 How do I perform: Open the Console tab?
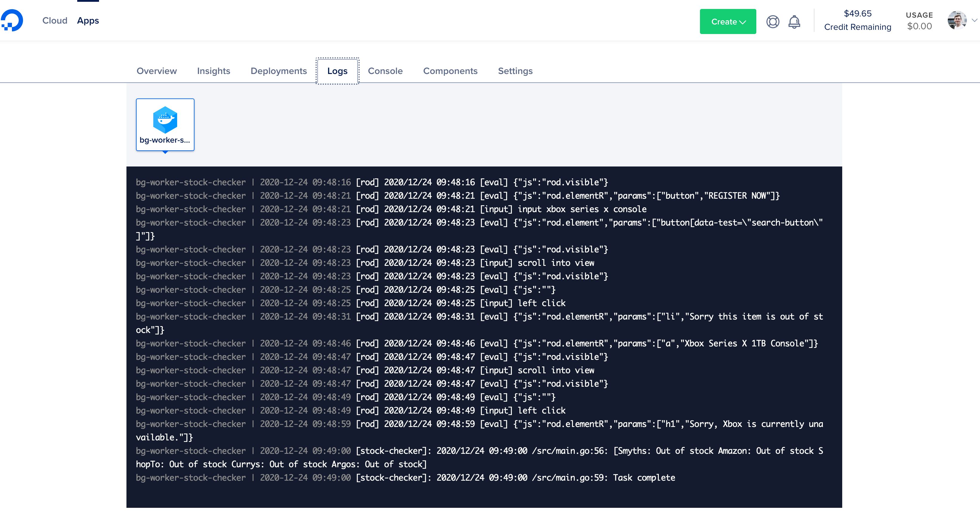(385, 71)
